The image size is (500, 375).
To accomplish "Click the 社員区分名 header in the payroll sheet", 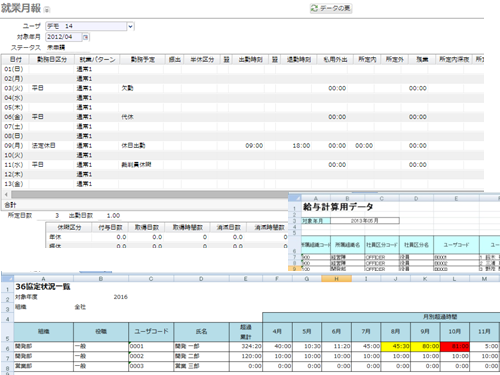I will [416, 245].
